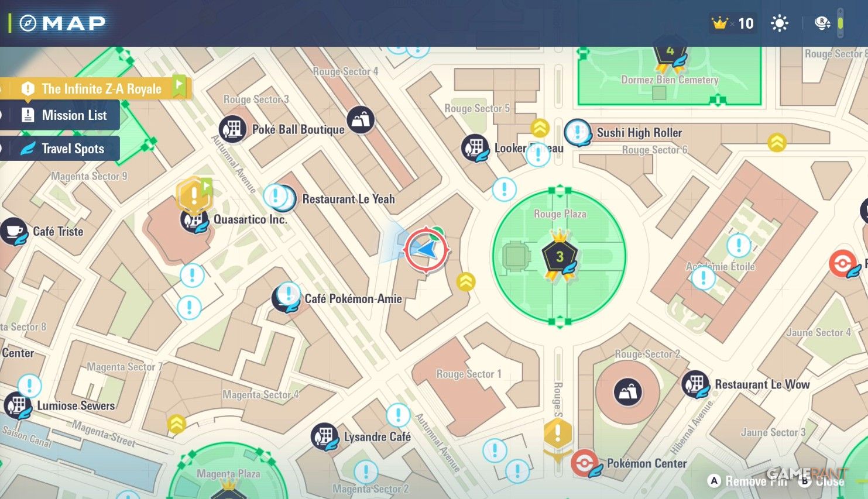The width and height of the screenshot is (868, 499).
Task: Click the Lysandre Café building icon
Action: (x=324, y=436)
